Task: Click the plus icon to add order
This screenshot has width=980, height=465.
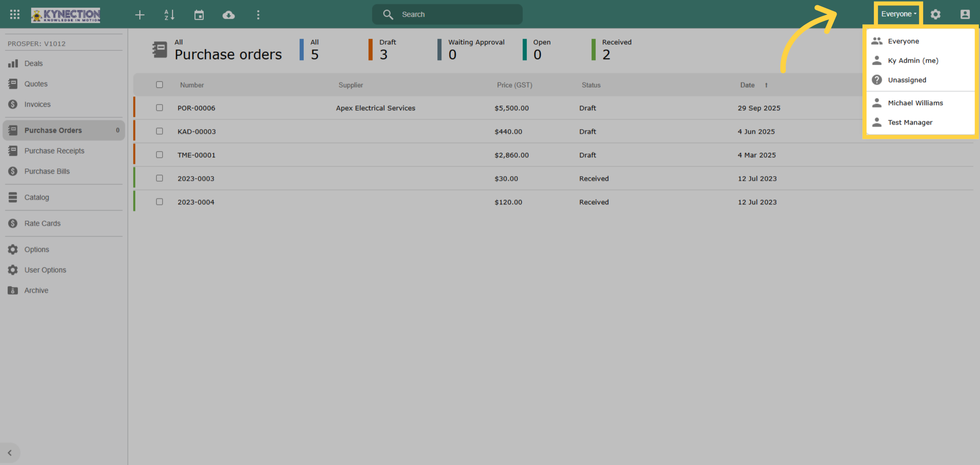Action: pos(140,15)
